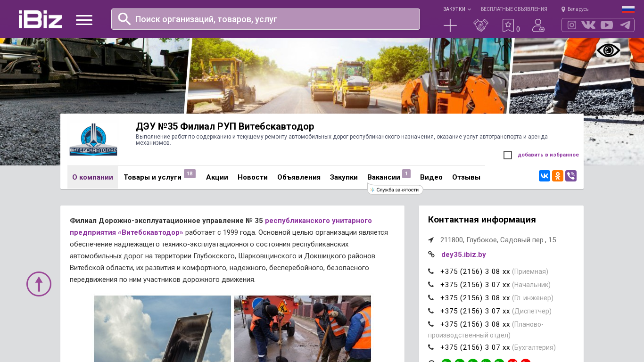Click the Диспетчер phone number
This screenshot has width=644, height=362.
475,311
